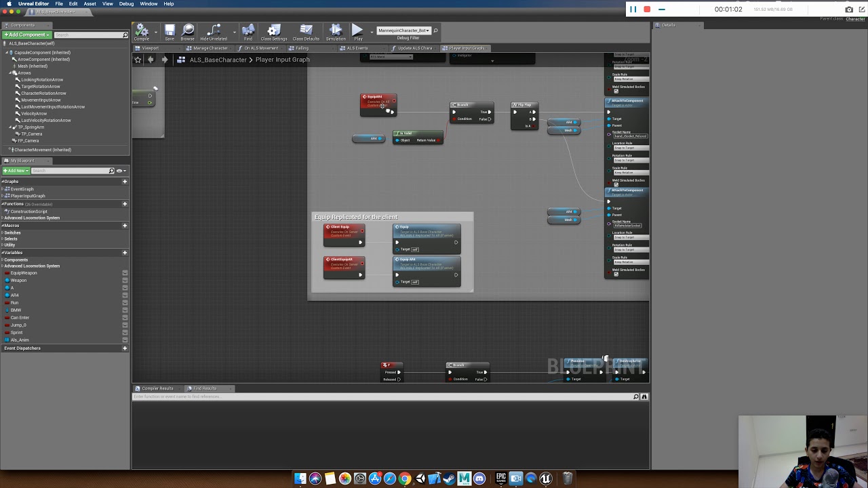This screenshot has width=868, height=488.
Task: Open the Add Component dropdown
Action: pos(26,35)
